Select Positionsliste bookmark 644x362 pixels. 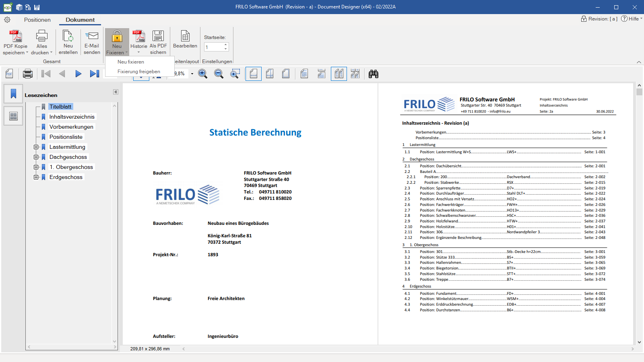66,137
